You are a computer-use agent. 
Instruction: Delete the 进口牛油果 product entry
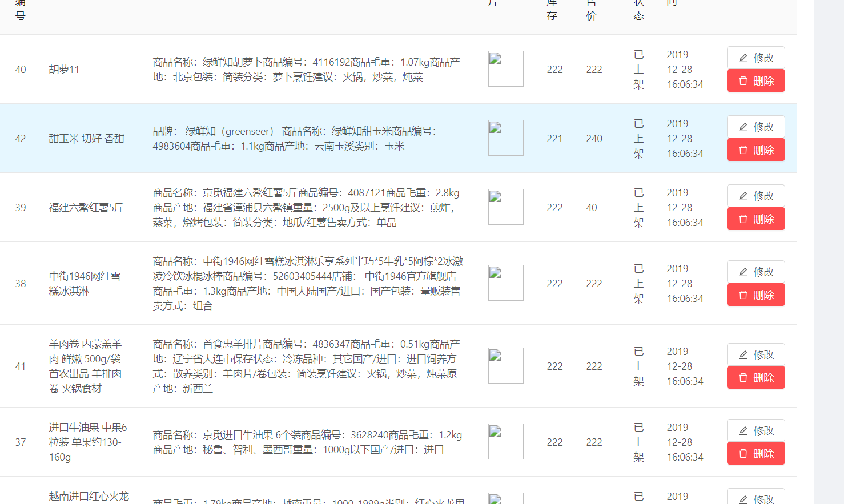click(755, 453)
